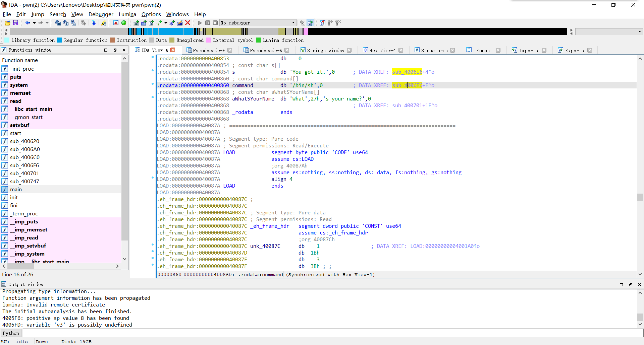Screen dimensions: 644x345
Task: Click the command label in rodata
Action: coord(243,85)
